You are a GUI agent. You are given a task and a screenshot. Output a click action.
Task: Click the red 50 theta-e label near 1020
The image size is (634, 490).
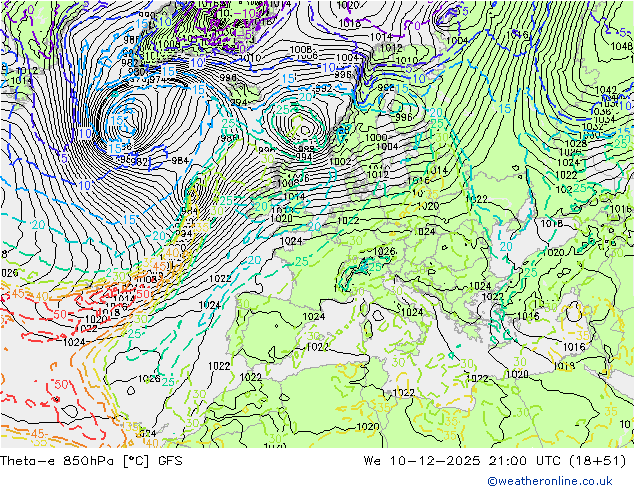pos(60,314)
